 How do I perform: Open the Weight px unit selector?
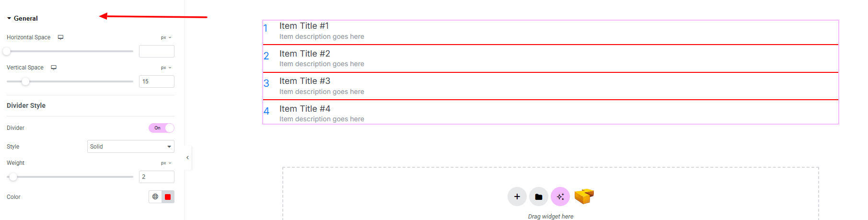tap(166, 163)
